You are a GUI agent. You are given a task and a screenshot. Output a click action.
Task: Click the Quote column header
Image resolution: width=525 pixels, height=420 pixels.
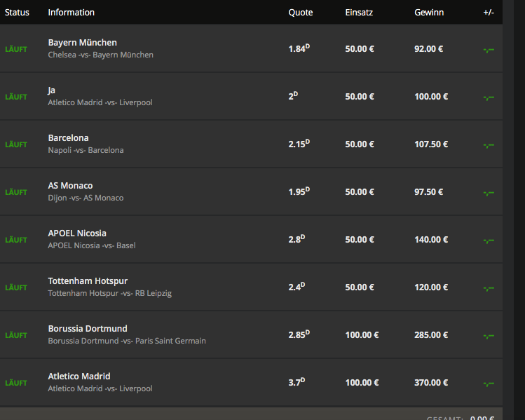pos(300,13)
